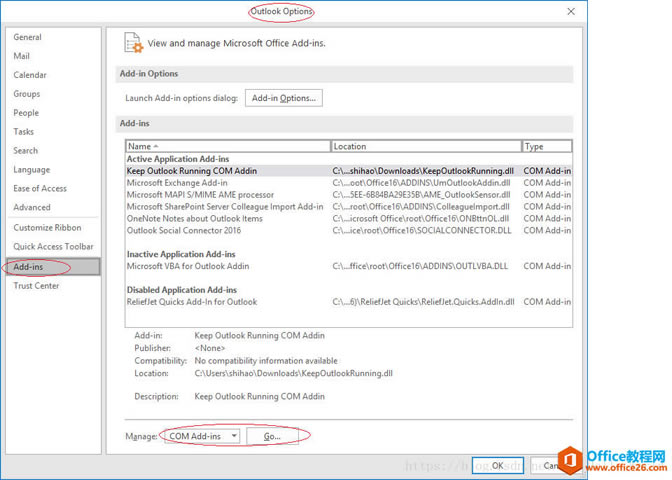Select Quick Access Toolbar category
This screenshot has height=480, width=672.
pos(53,246)
